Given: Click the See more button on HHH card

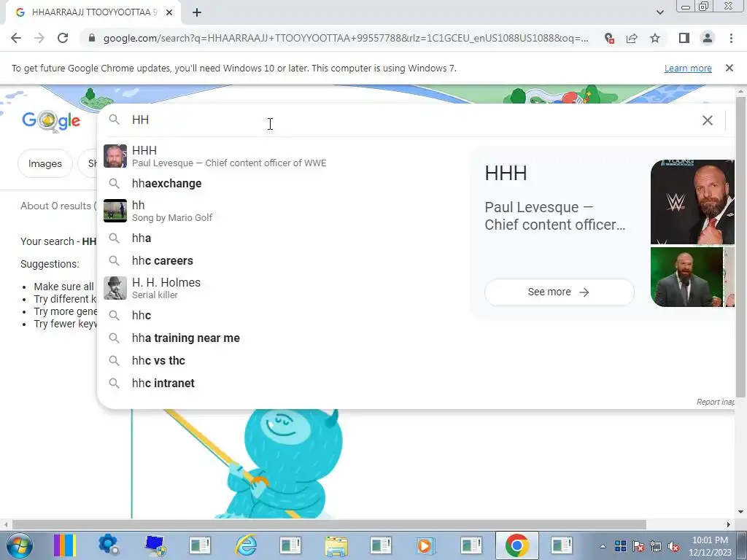Looking at the screenshot, I should (559, 292).
